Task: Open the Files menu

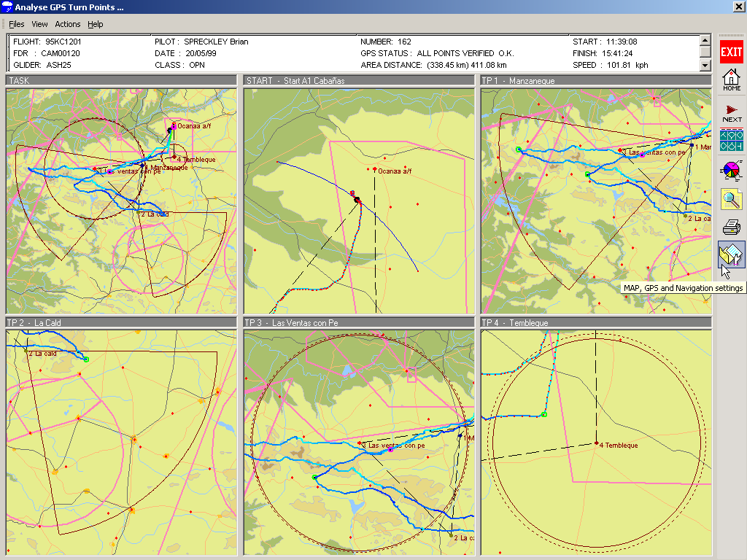Action: pyautogui.click(x=16, y=24)
